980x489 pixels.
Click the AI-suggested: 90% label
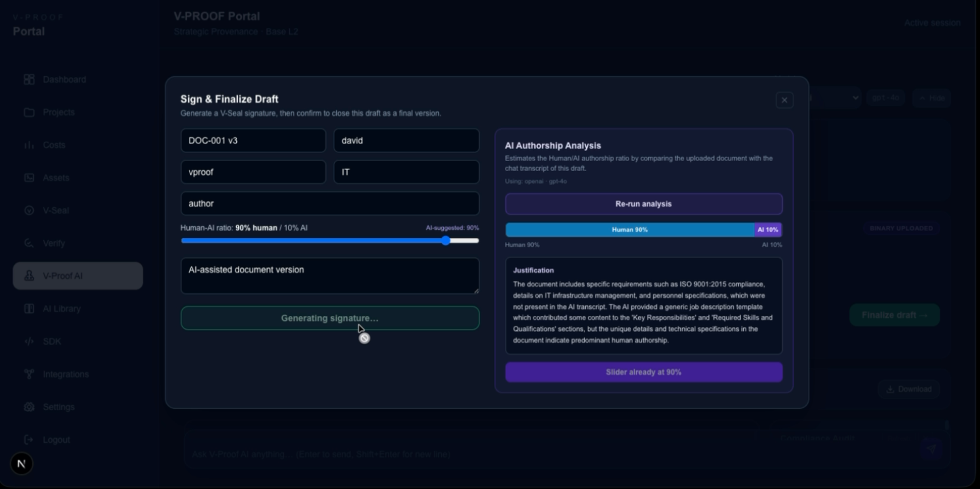click(452, 228)
